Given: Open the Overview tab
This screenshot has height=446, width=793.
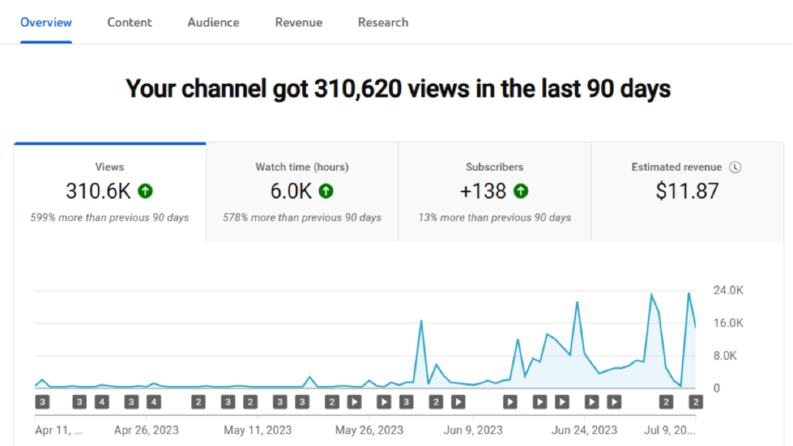Looking at the screenshot, I should tap(46, 22).
